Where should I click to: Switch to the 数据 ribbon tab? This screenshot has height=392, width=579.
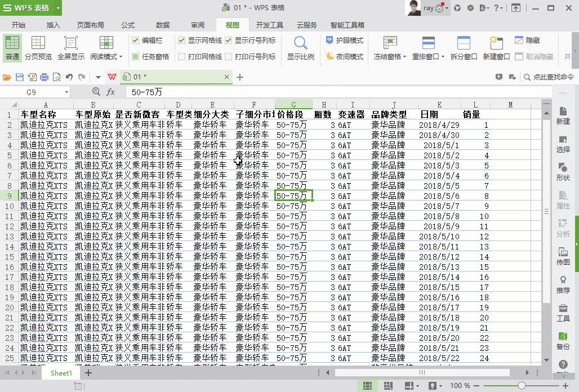pyautogui.click(x=162, y=25)
